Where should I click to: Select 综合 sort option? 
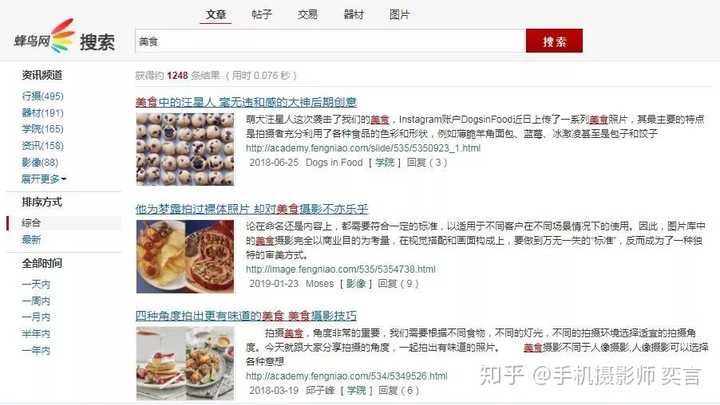pyautogui.click(x=31, y=223)
